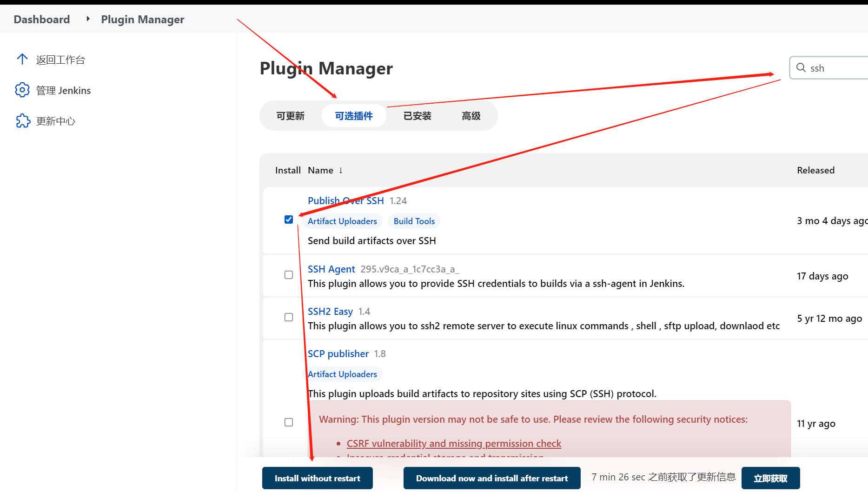Click Artifact Uploaders tag under Publish Over SSH
This screenshot has height=492, width=868.
(x=343, y=221)
